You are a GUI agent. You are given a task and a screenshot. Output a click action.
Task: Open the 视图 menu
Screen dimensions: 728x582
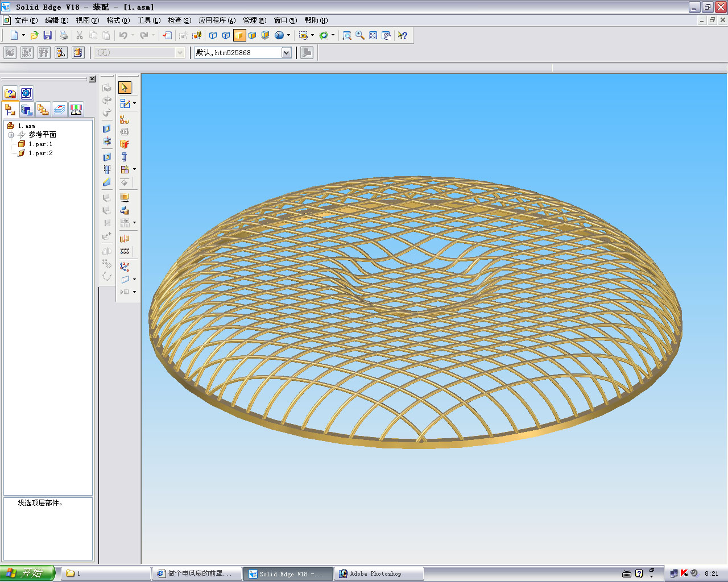[87, 20]
